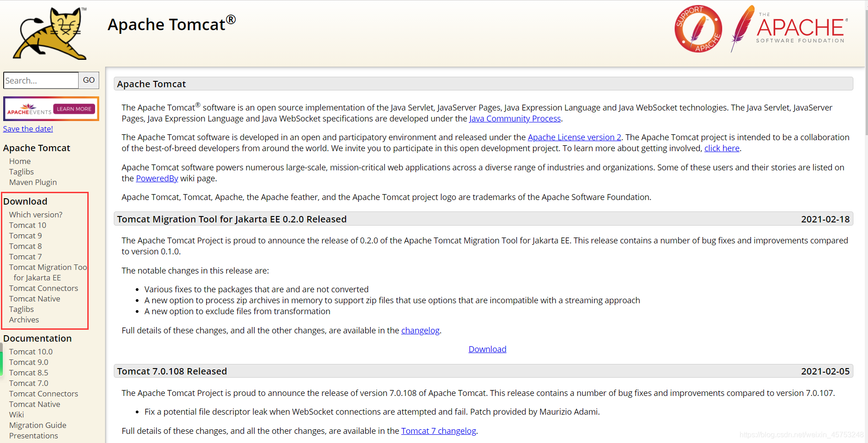Viewport: 868px width, 443px height.
Task: Open Taglibs under Apache Tomcat section
Action: click(x=21, y=172)
